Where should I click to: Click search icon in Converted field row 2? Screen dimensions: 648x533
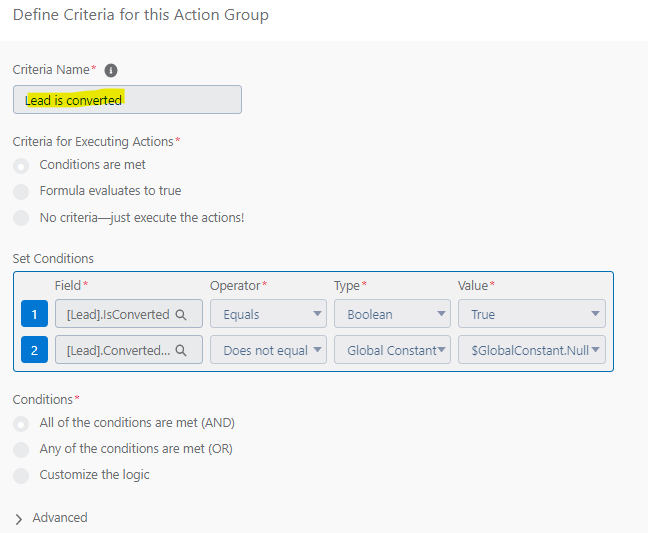pos(181,351)
